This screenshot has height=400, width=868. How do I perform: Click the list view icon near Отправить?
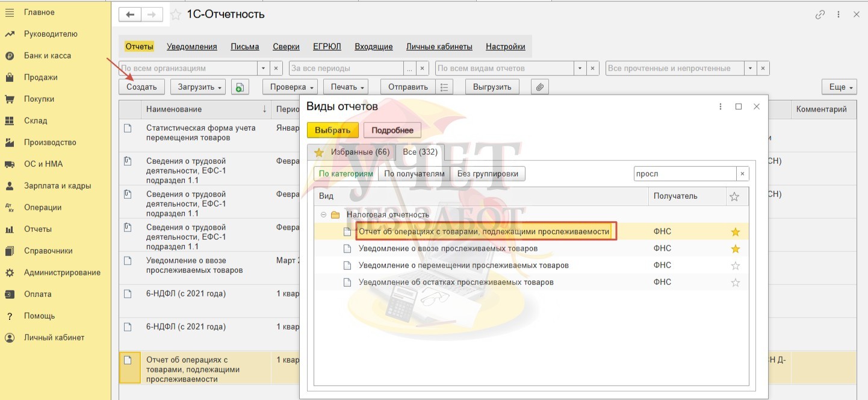444,87
